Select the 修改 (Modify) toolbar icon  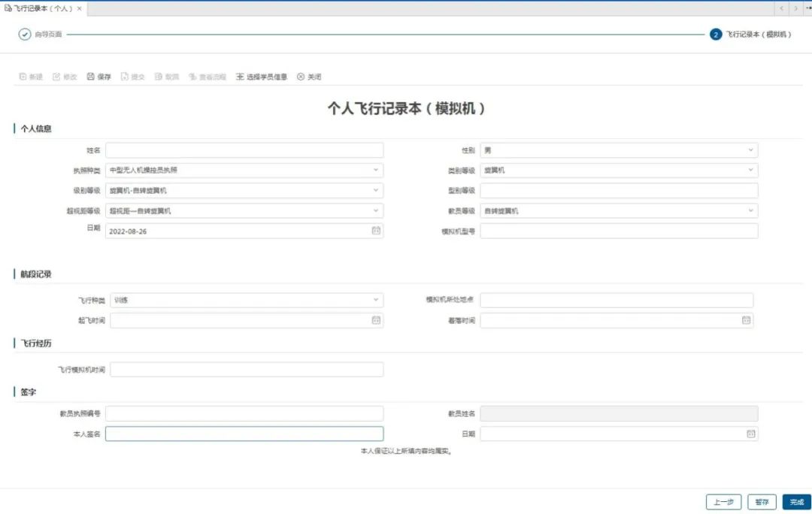(x=65, y=76)
